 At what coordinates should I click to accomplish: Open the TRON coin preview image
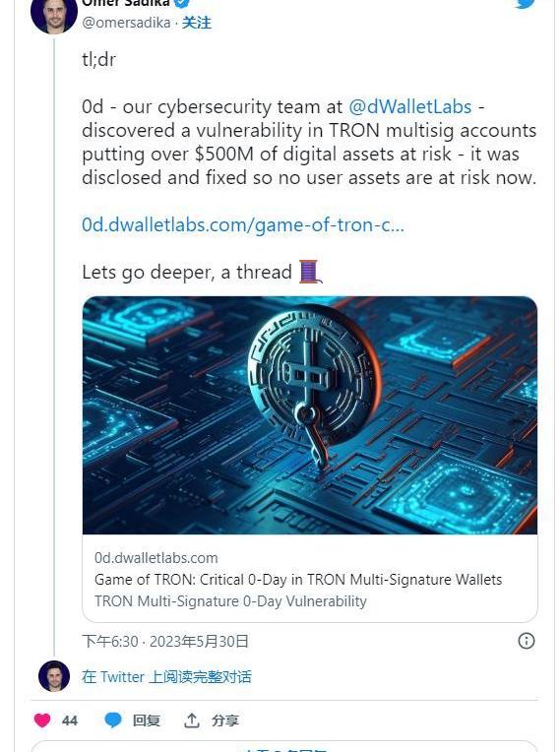[x=310, y=415]
